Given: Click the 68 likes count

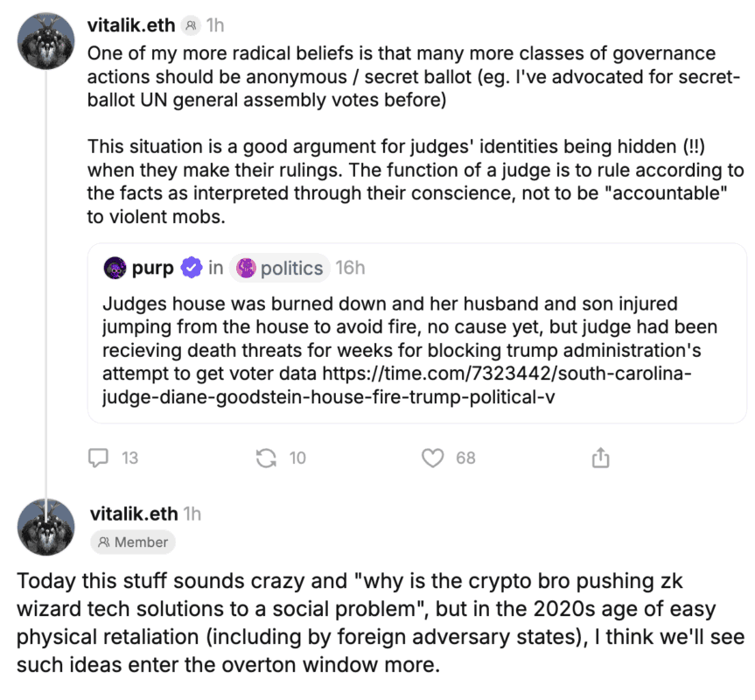Looking at the screenshot, I should pyautogui.click(x=465, y=457).
